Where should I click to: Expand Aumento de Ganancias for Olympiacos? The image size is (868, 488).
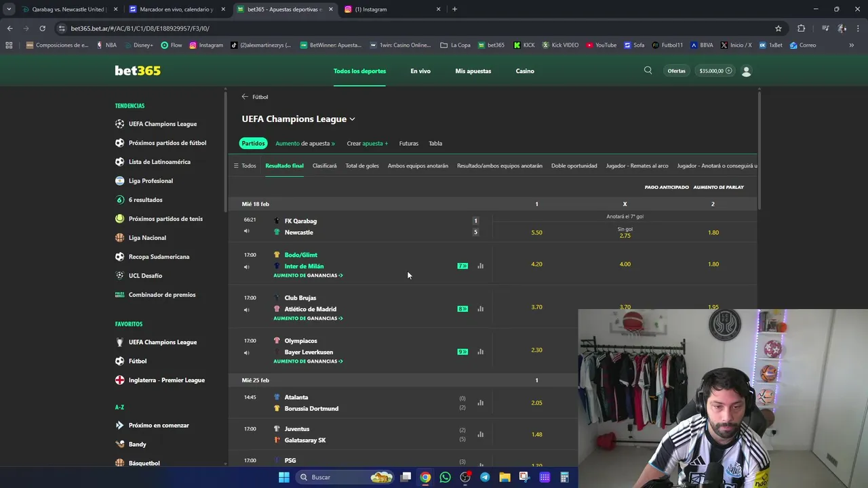(308, 361)
